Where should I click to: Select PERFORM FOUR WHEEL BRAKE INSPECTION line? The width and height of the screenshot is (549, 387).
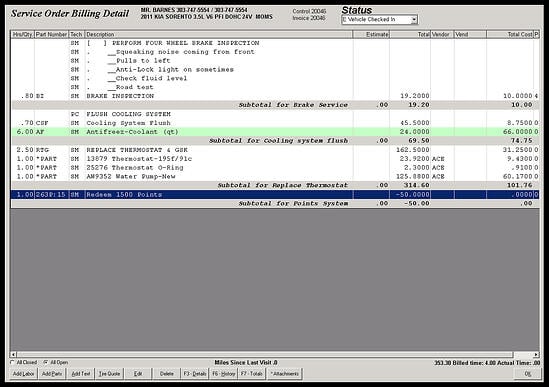(x=275, y=43)
